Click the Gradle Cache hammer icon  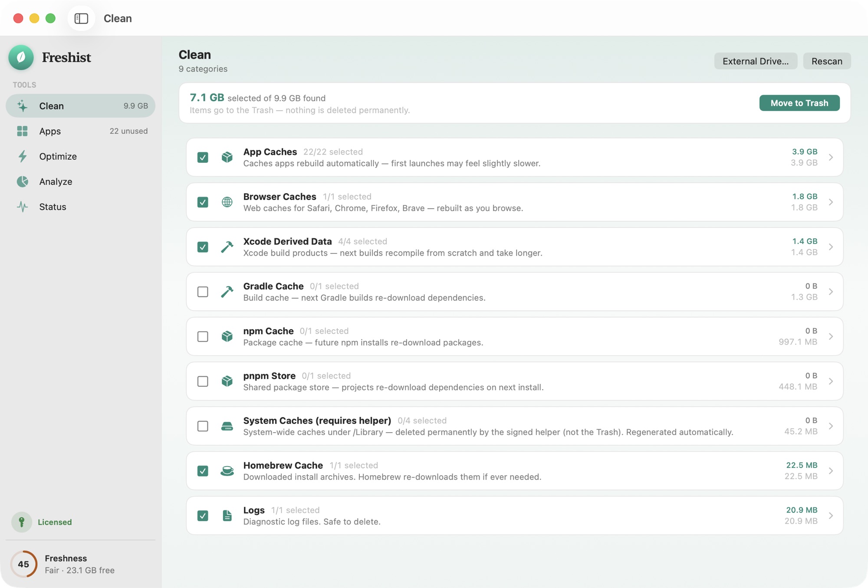[227, 292]
